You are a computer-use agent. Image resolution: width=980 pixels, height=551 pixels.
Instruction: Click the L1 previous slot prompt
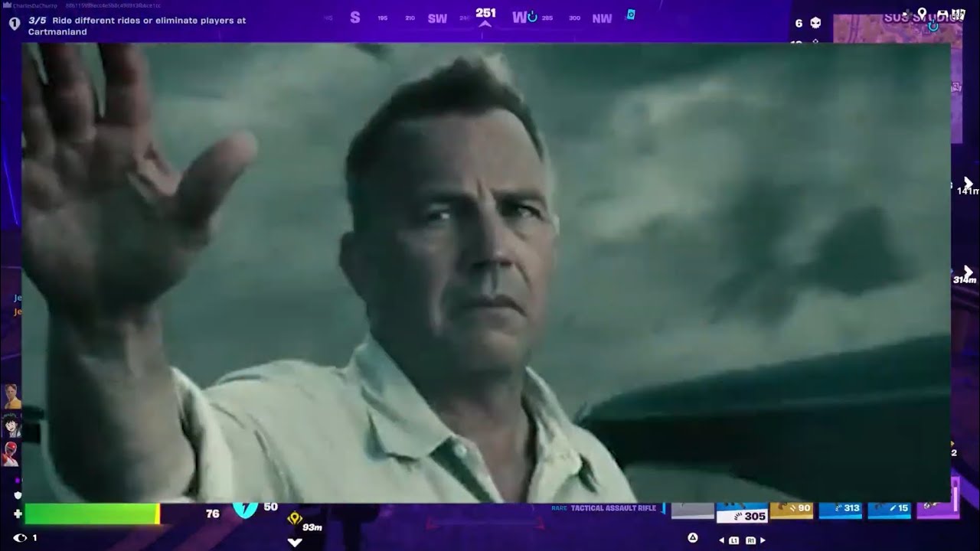click(733, 540)
